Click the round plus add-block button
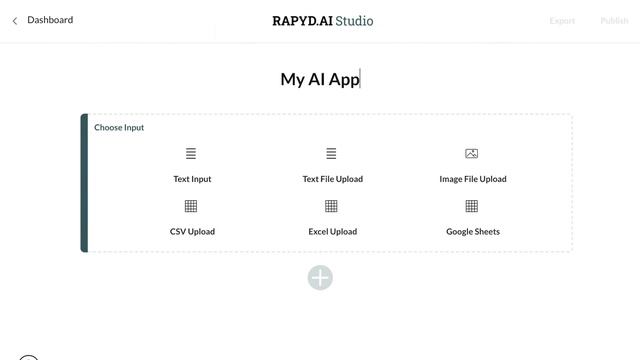This screenshot has height=360, width=640. [x=320, y=278]
